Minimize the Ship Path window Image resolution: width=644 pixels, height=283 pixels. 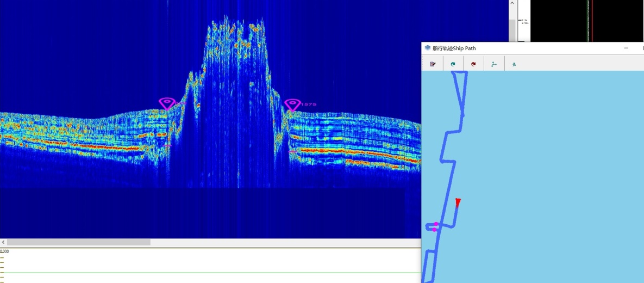[627, 48]
